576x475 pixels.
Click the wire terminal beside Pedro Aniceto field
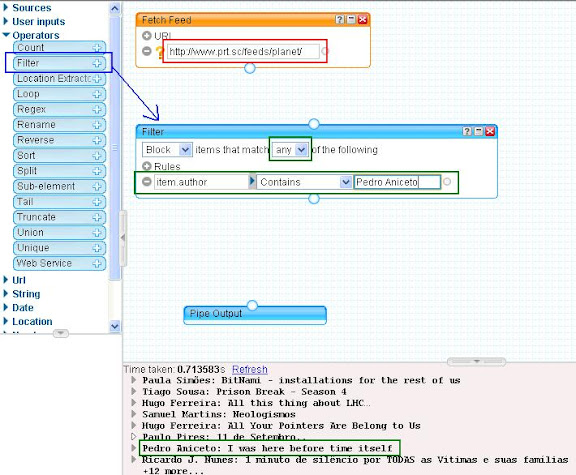click(x=447, y=181)
